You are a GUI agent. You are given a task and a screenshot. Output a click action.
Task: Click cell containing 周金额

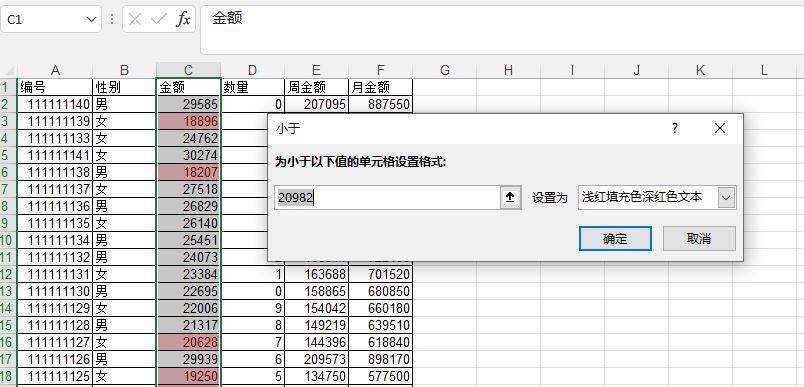(316, 87)
